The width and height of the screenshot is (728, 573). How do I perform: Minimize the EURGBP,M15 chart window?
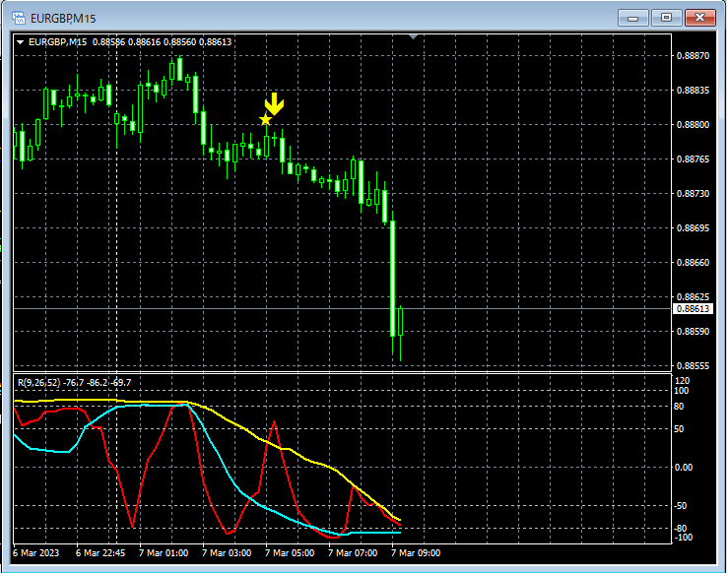click(x=632, y=18)
